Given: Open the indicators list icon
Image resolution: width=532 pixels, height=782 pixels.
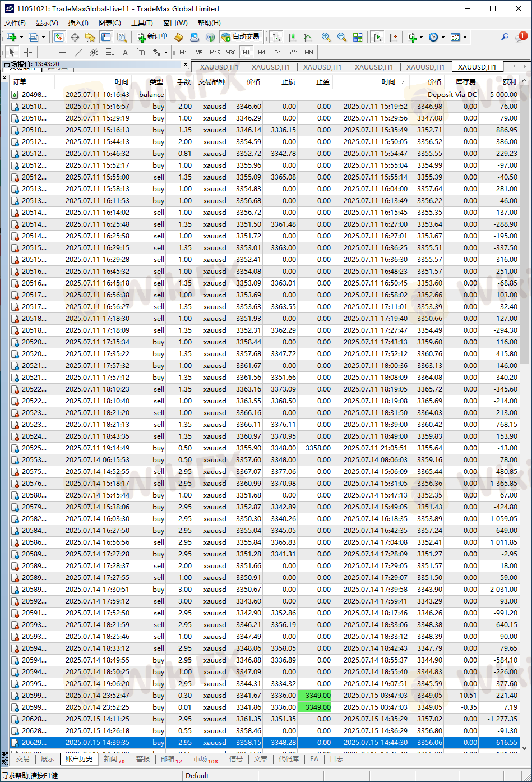Looking at the screenshot, I should click(x=412, y=37).
